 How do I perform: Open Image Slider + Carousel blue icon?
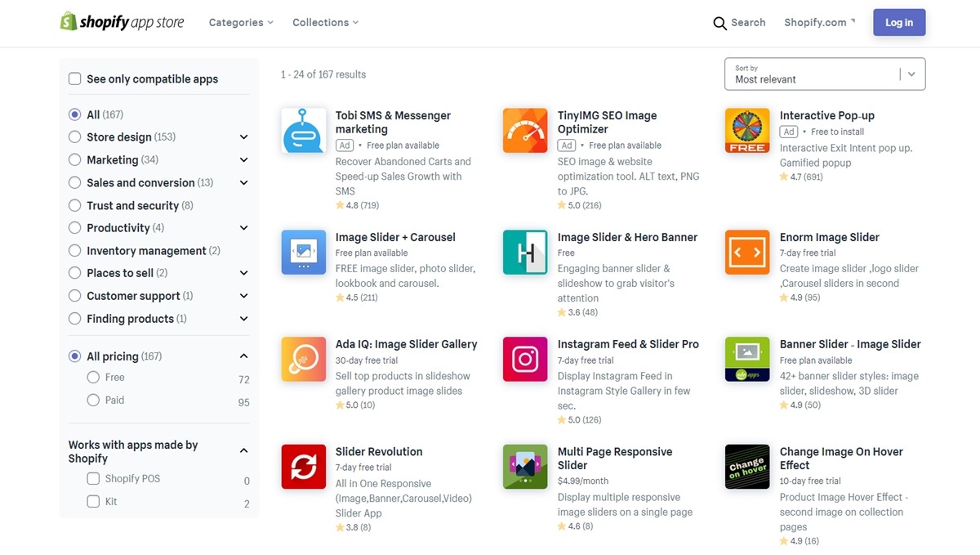click(x=304, y=252)
